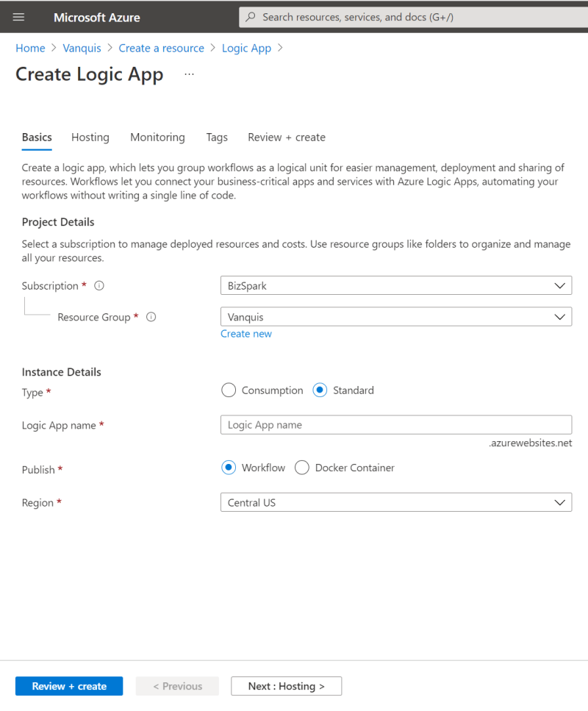Switch to the Monitoring tab

click(157, 137)
